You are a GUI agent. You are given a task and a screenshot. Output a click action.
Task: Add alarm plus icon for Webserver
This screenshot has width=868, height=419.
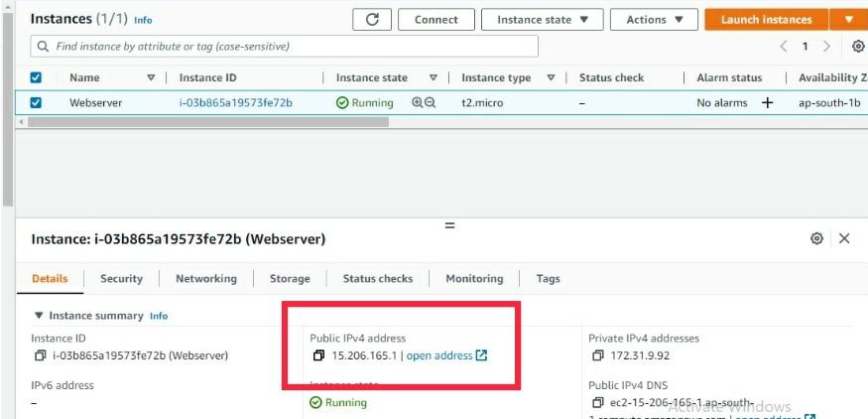point(767,102)
